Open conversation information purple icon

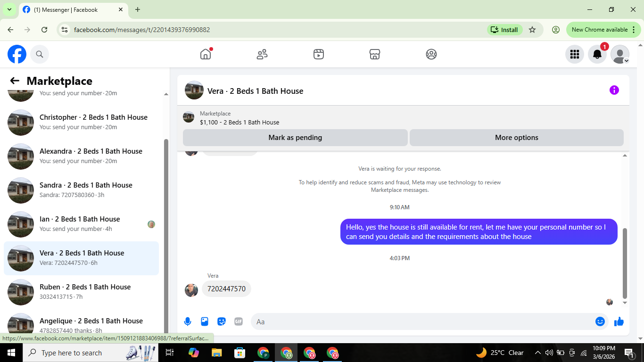tap(614, 90)
